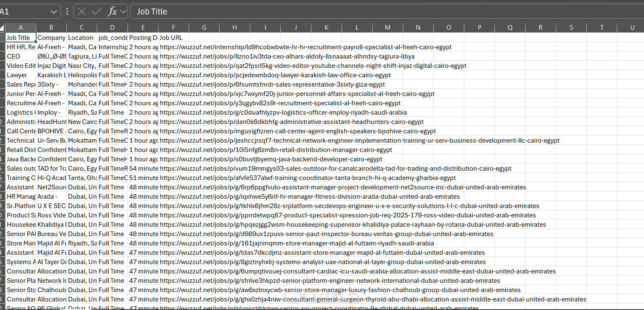
Task: Select the '54 minute' posting date cell
Action: pyautogui.click(x=143, y=168)
